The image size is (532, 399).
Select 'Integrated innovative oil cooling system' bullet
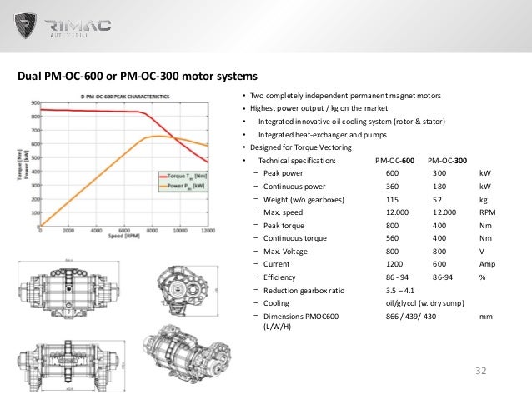pyautogui.click(x=352, y=122)
